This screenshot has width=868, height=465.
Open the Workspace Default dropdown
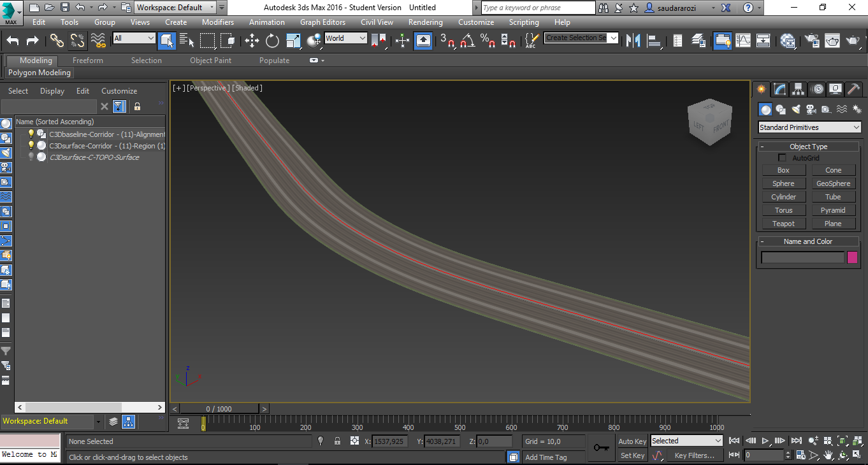pos(177,8)
